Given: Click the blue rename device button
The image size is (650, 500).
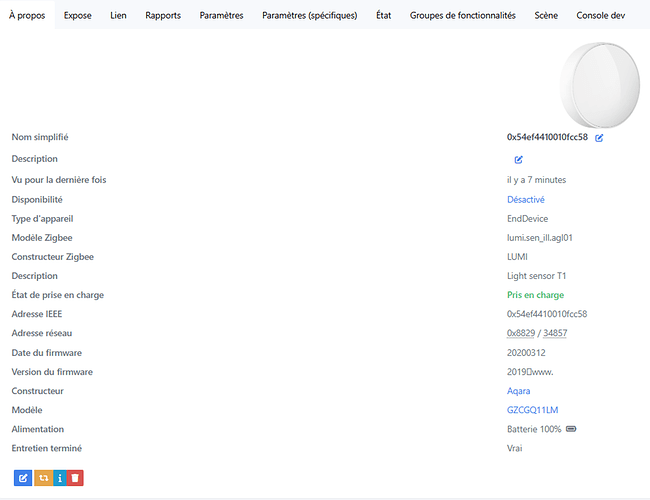Looking at the screenshot, I should pos(23,478).
